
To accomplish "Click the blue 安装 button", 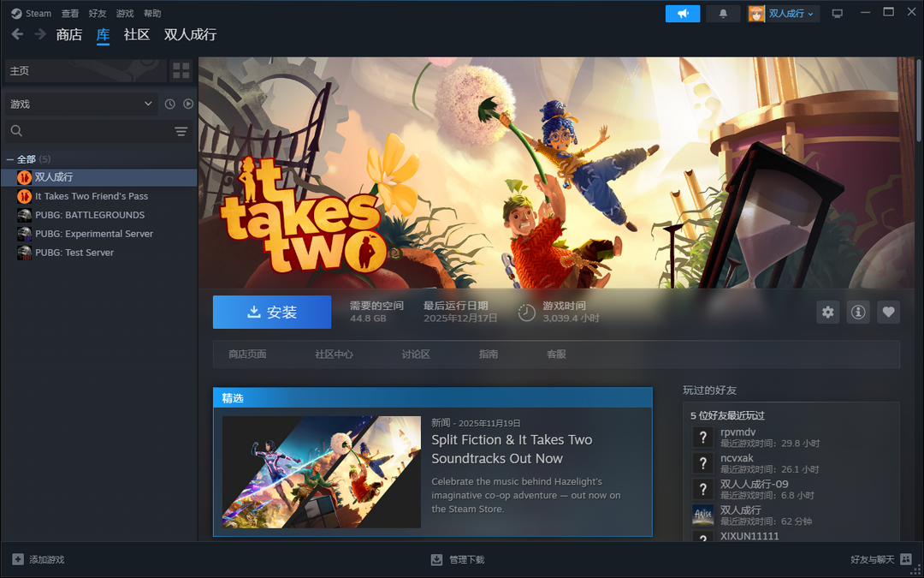I will tap(271, 313).
